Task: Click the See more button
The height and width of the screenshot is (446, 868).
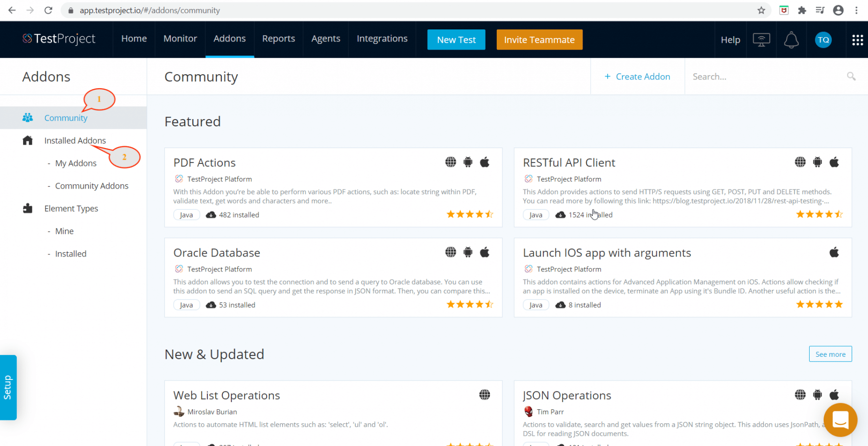Action: 830,354
